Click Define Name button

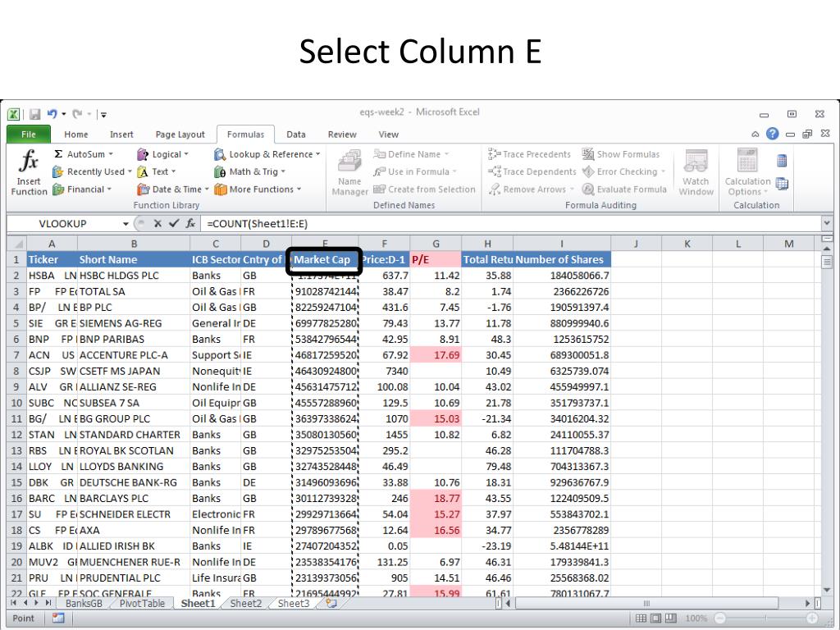[411, 154]
